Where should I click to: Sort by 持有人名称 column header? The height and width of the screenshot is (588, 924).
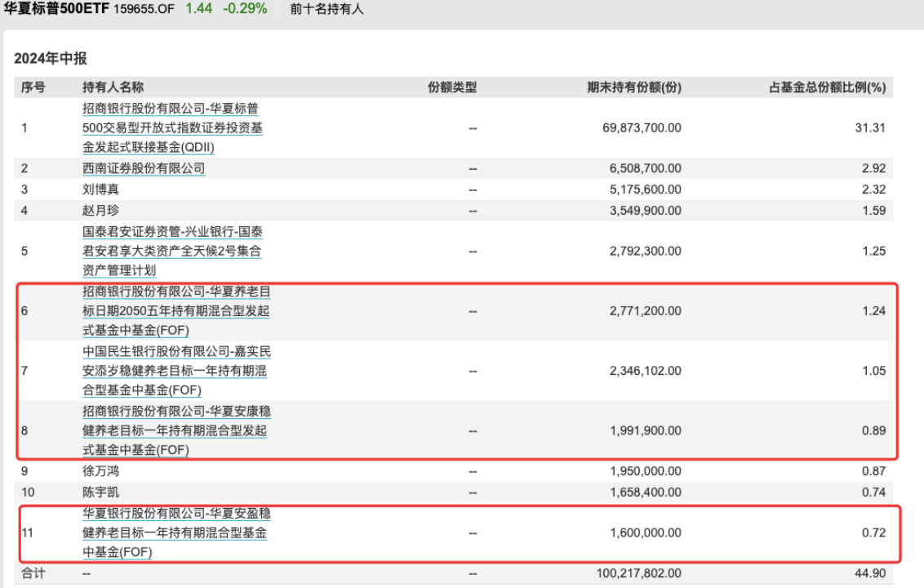click(113, 87)
